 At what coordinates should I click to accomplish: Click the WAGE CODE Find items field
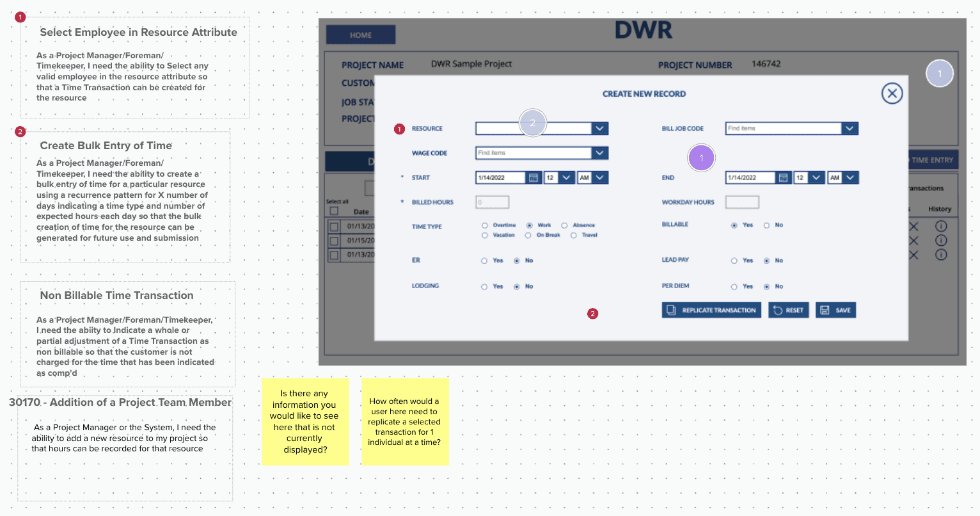(x=533, y=153)
